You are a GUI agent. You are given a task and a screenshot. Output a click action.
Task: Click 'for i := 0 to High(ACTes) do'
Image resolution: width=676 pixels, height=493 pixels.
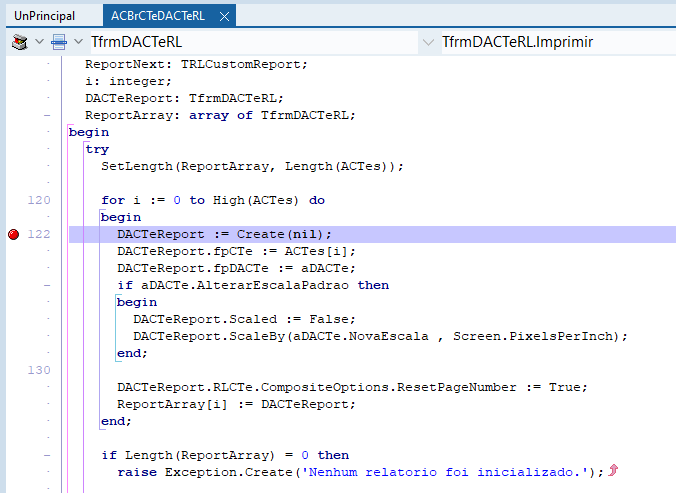coord(213,200)
